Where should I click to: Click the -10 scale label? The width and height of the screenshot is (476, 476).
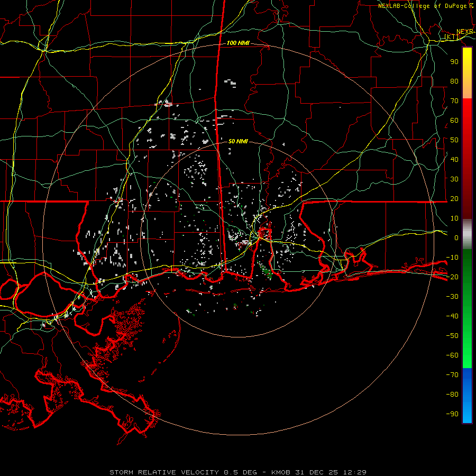[x=452, y=258]
